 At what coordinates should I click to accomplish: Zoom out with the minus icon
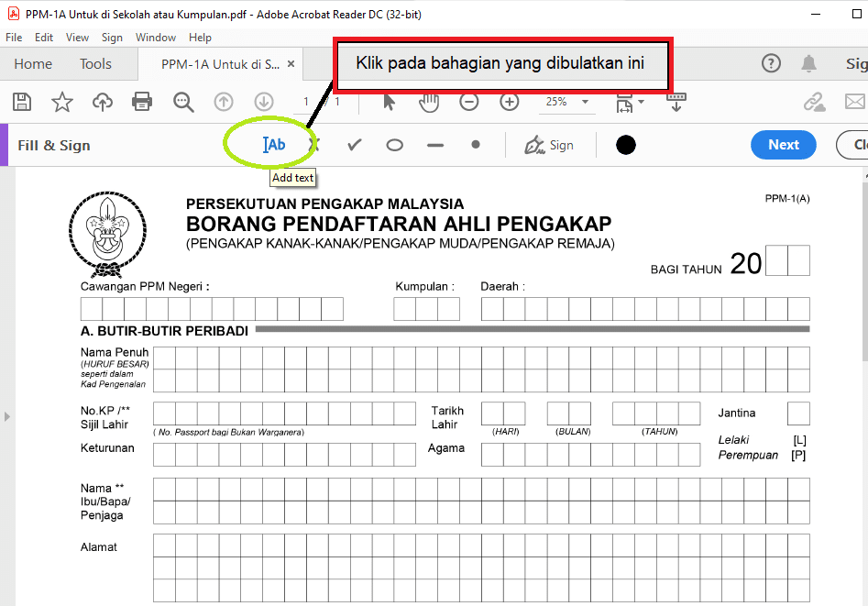click(x=469, y=102)
